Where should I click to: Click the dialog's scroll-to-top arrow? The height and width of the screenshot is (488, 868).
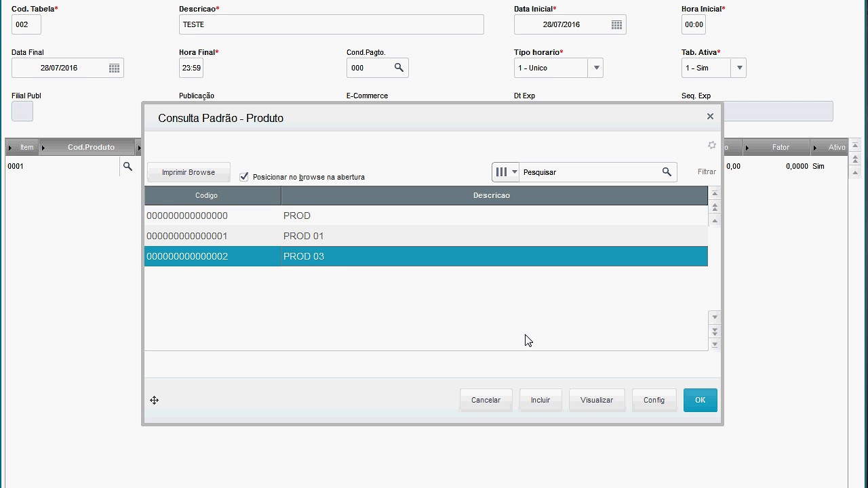click(714, 194)
